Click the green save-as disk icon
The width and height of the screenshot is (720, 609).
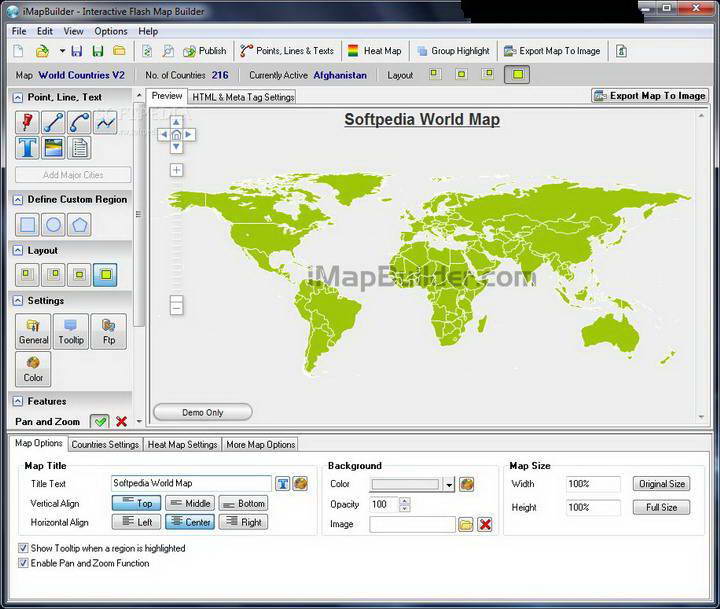pos(97,51)
